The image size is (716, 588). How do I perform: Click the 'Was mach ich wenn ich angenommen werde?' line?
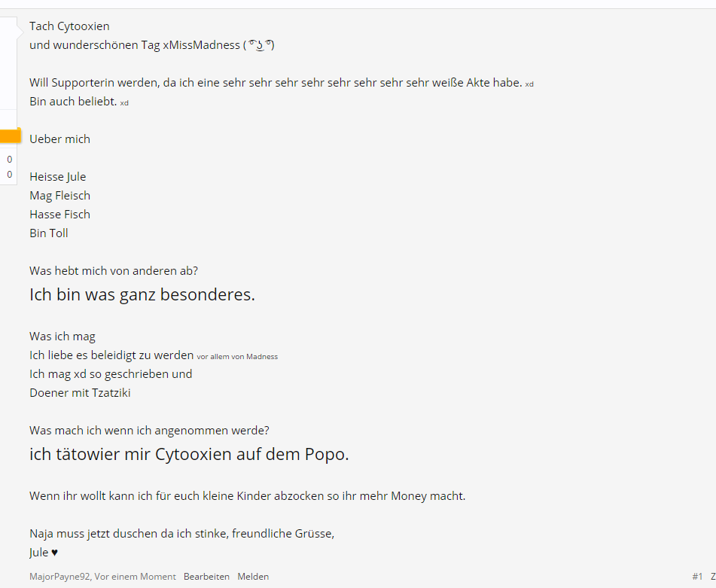click(x=149, y=431)
